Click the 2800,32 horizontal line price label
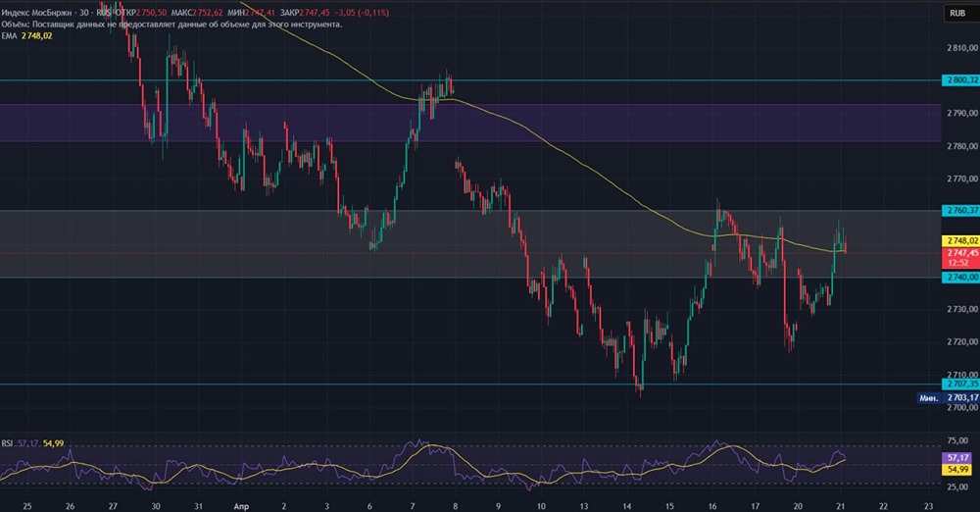The image size is (980, 512). [960, 80]
